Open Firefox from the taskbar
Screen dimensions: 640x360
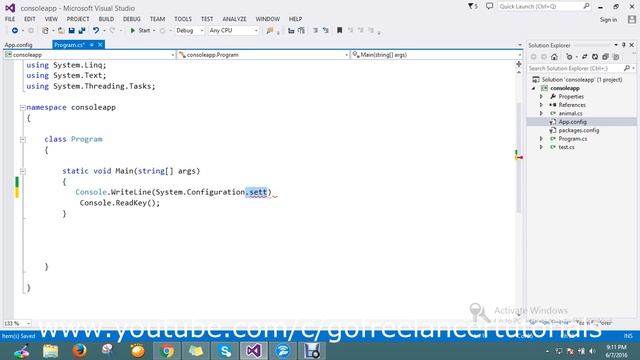[x=80, y=351]
